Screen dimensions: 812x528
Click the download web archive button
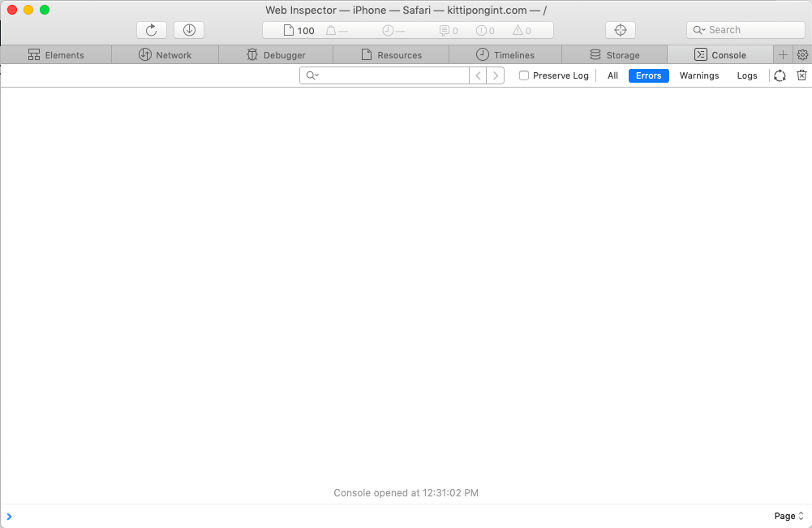pyautogui.click(x=189, y=30)
